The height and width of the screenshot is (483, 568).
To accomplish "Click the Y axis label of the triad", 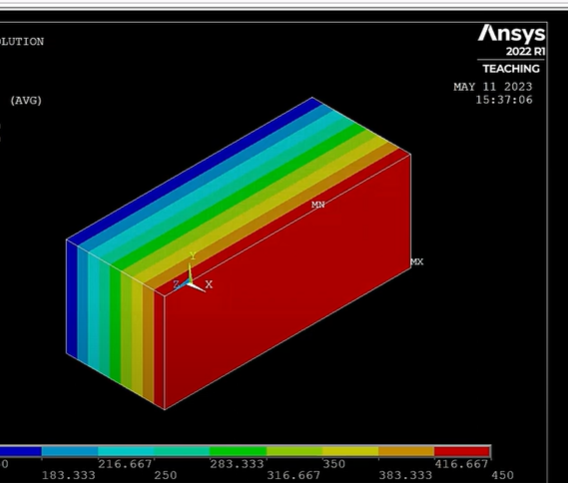I will point(193,255).
